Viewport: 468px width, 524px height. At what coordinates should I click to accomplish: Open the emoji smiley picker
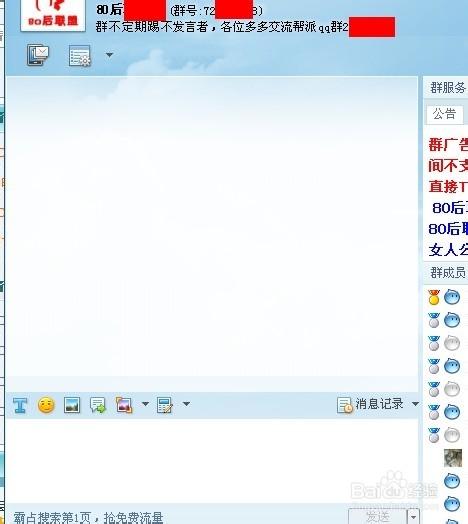point(46,405)
